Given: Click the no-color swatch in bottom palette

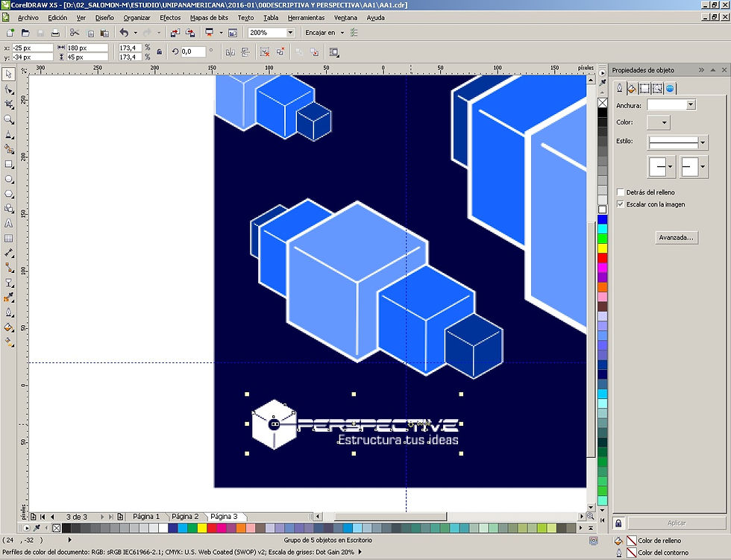Looking at the screenshot, I should point(57,528).
